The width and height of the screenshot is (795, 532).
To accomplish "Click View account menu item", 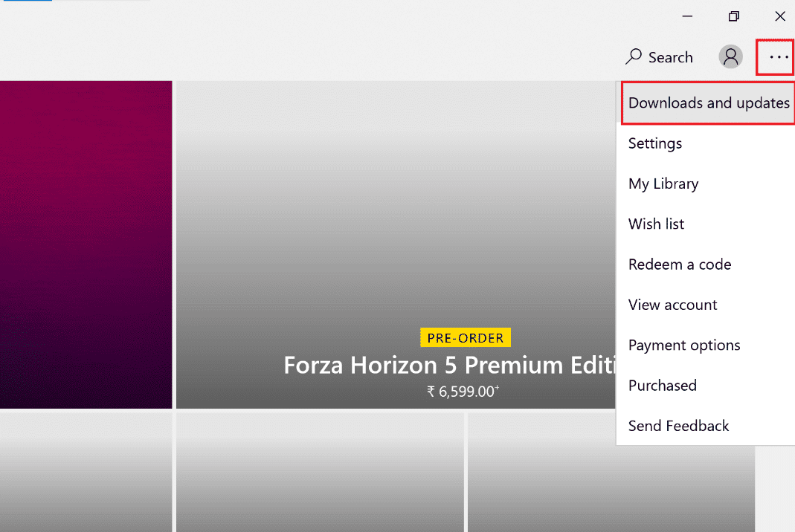I will point(672,305).
